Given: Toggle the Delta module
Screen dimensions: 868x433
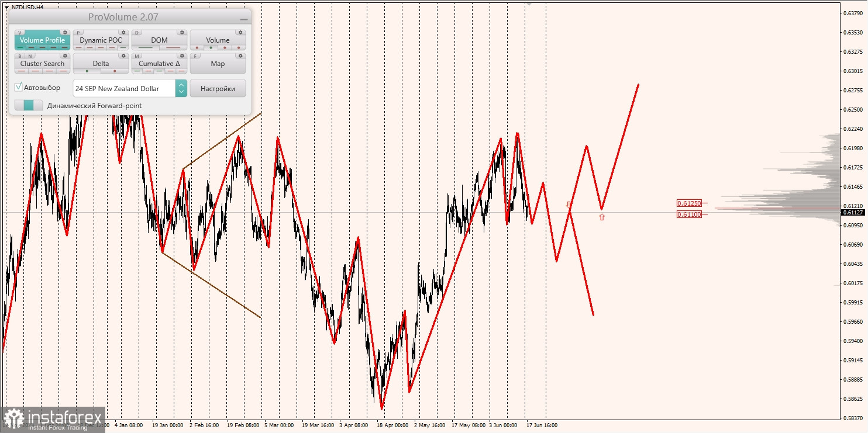Looking at the screenshot, I should (x=101, y=63).
